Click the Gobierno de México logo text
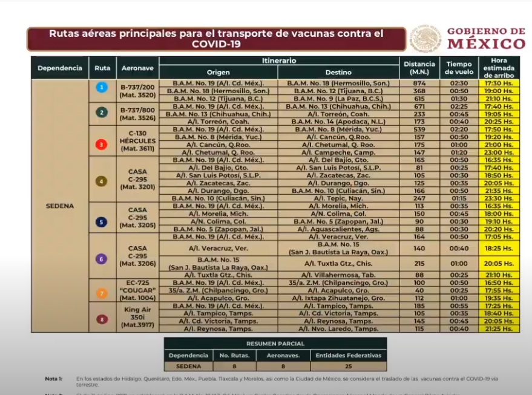This screenshot has width=532, height=395. 486,39
